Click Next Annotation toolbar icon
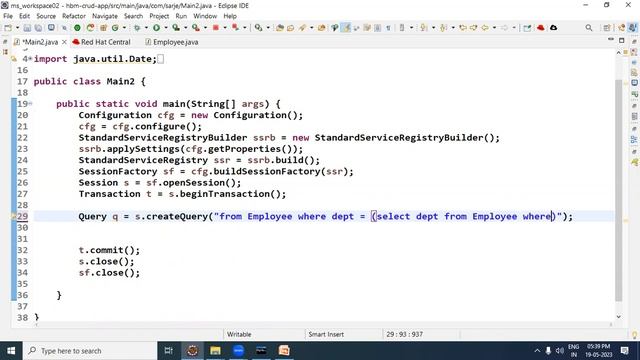Viewport: 640px width, 360px height. click(x=424, y=28)
